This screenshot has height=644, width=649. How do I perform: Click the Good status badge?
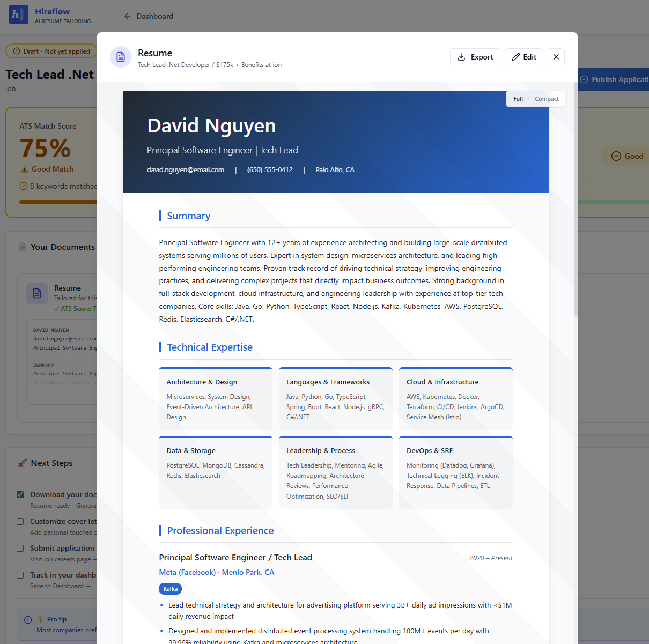pyautogui.click(x=627, y=156)
